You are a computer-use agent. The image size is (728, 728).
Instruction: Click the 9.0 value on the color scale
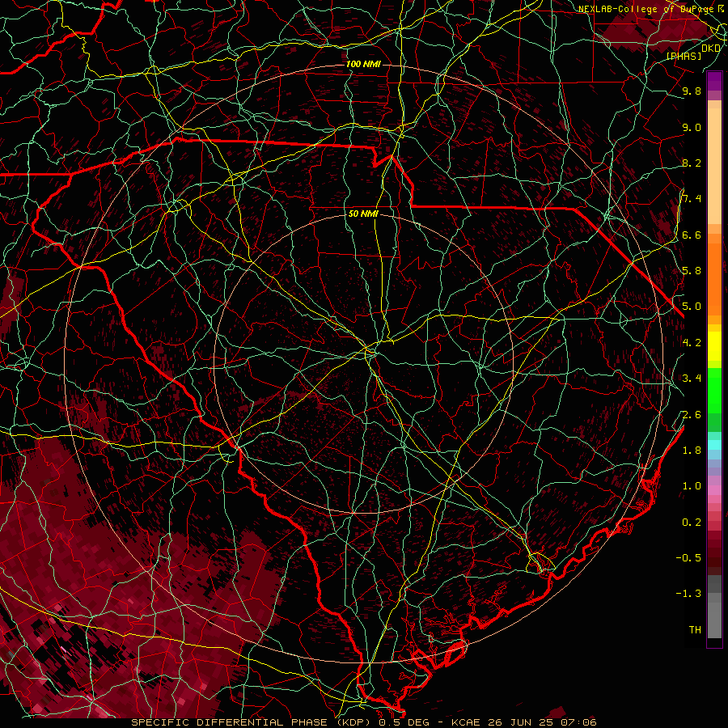coord(692,127)
